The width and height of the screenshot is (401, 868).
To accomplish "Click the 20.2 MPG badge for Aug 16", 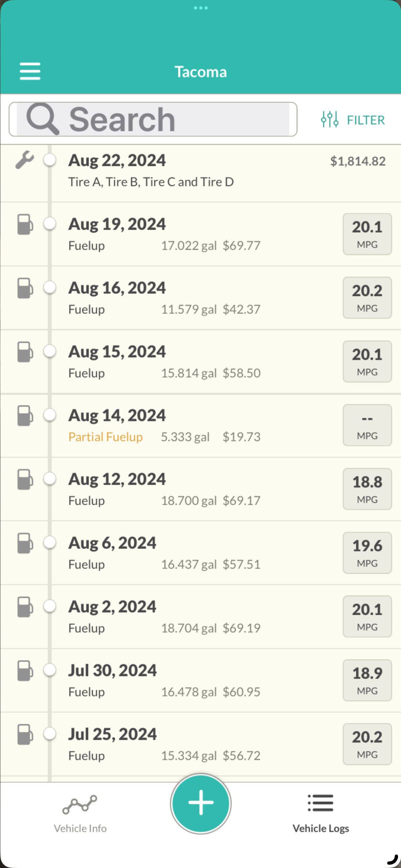I will 367,298.
